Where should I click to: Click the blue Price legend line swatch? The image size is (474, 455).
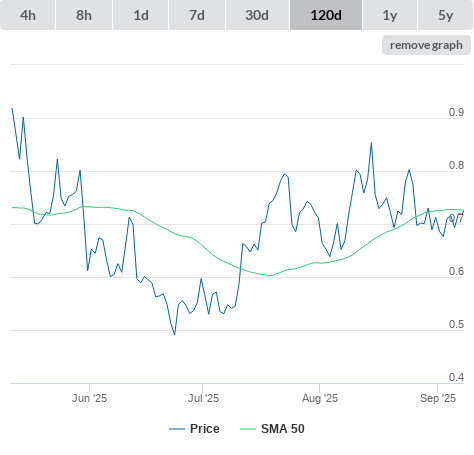pyautogui.click(x=177, y=429)
